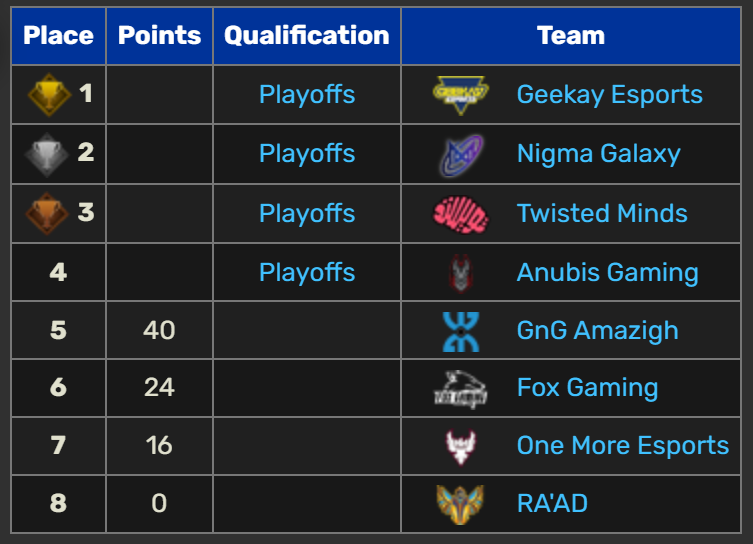Open the Twisted Minds team link

tap(602, 213)
